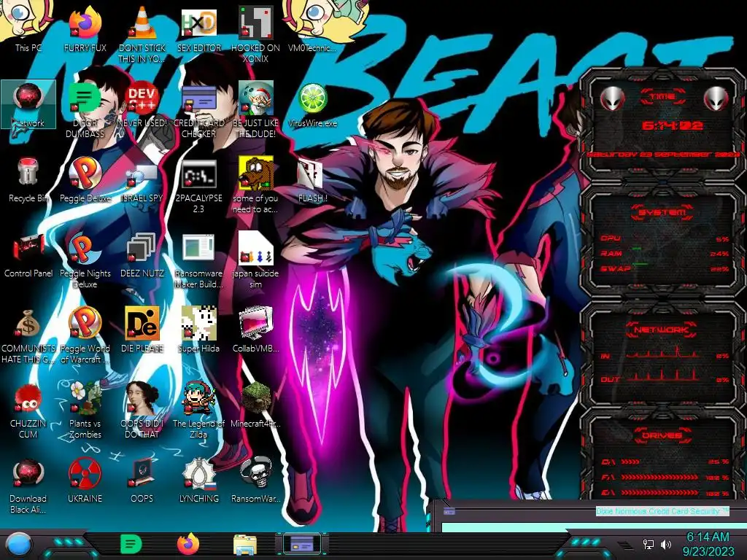Launch VirusWire.exe lime icon
The image size is (747, 560).
click(x=312, y=105)
